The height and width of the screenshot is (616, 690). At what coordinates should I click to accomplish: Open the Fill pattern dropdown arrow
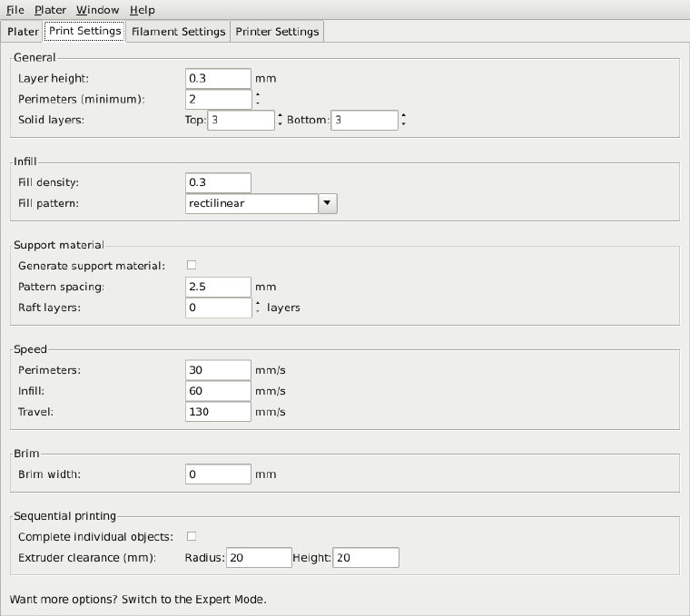pos(328,203)
